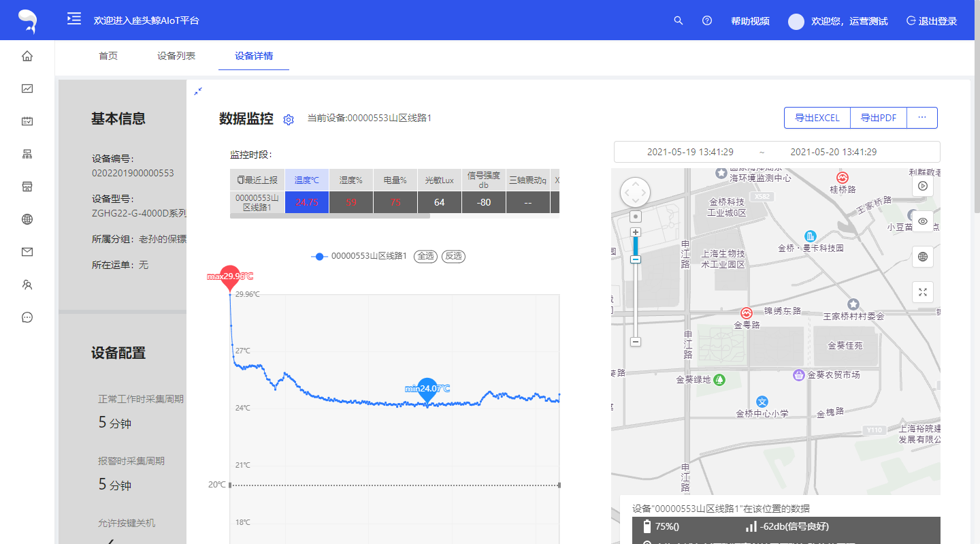Click 退出登录 to log out
This screenshot has height=544, width=980.
932,21
